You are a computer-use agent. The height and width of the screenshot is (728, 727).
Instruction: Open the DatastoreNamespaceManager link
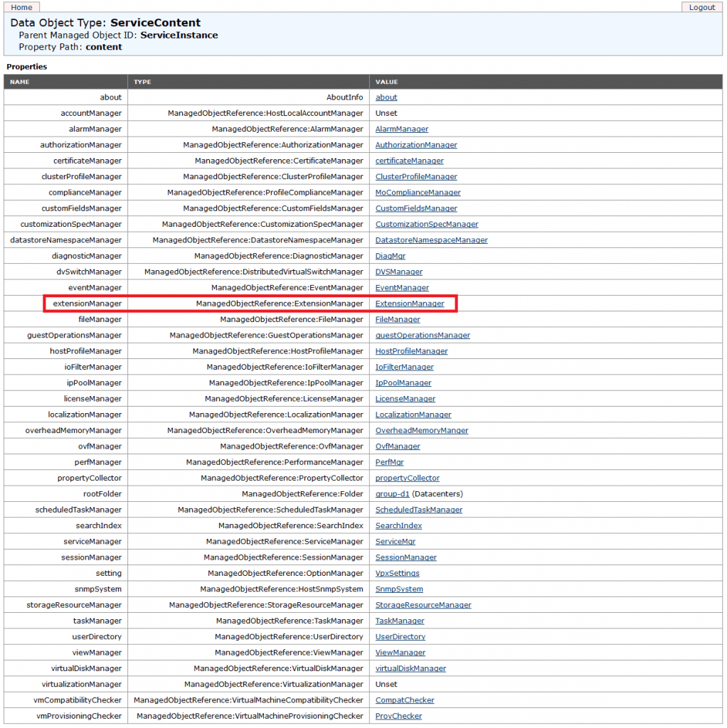click(x=430, y=240)
